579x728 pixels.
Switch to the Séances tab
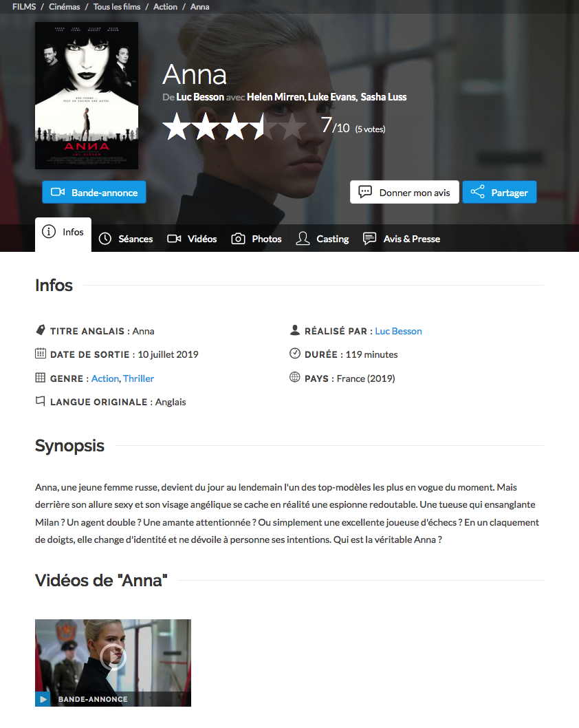[126, 239]
